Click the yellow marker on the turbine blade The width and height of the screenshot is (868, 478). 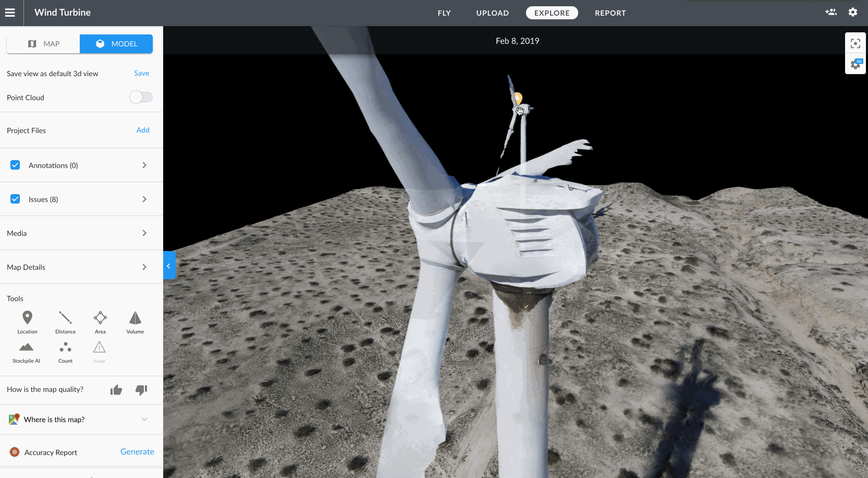pyautogui.click(x=518, y=98)
